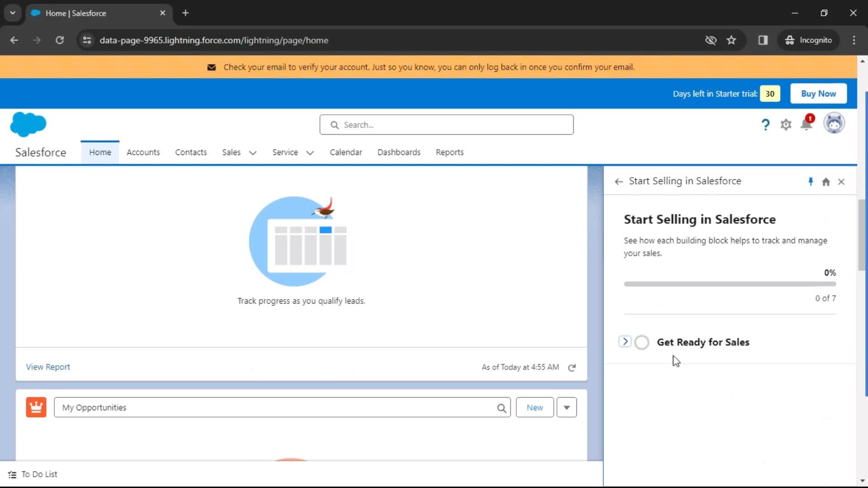Click the Service tab label
The width and height of the screenshot is (868, 488).
(285, 153)
